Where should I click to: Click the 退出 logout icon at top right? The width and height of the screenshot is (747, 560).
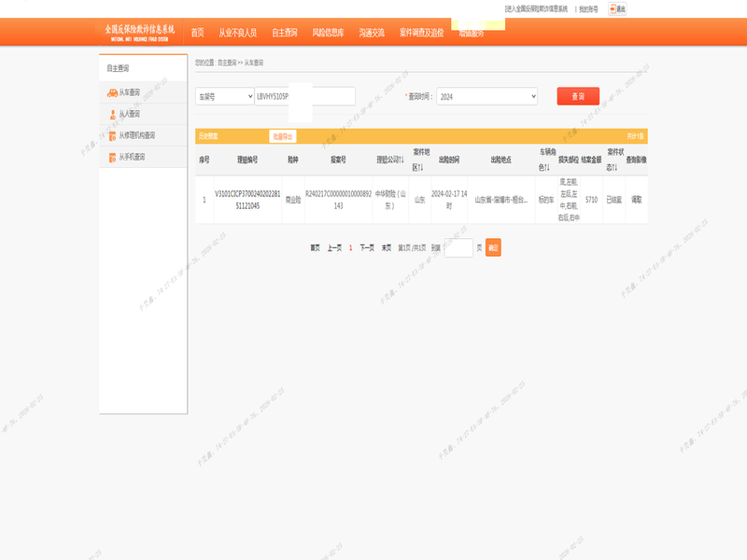(x=617, y=8)
